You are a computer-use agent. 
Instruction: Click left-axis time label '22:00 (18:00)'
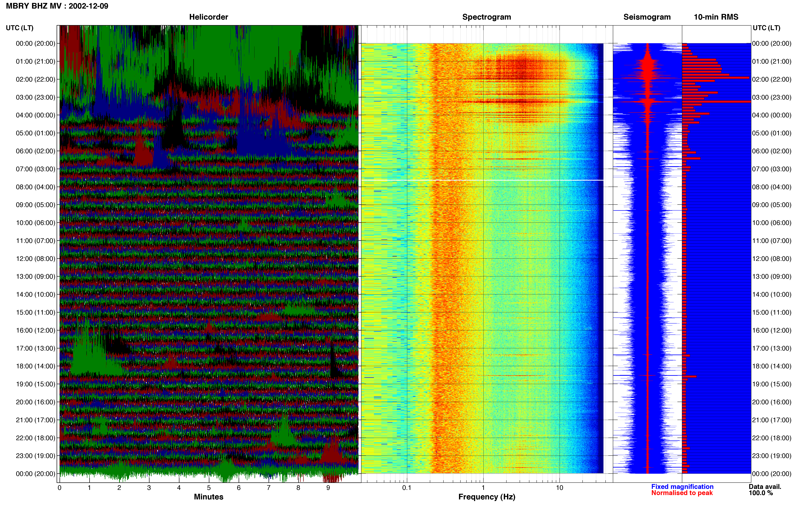tap(36, 438)
